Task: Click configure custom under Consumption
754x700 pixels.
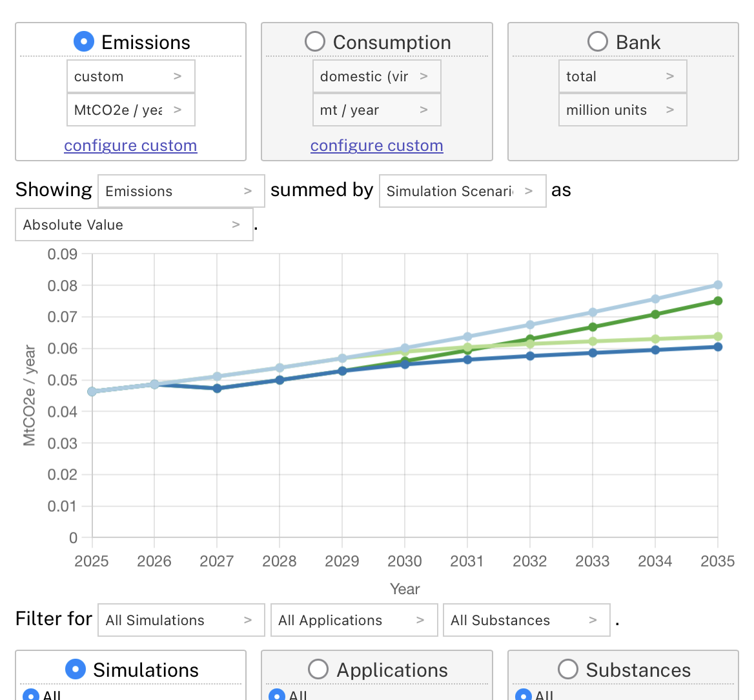Action: (376, 145)
